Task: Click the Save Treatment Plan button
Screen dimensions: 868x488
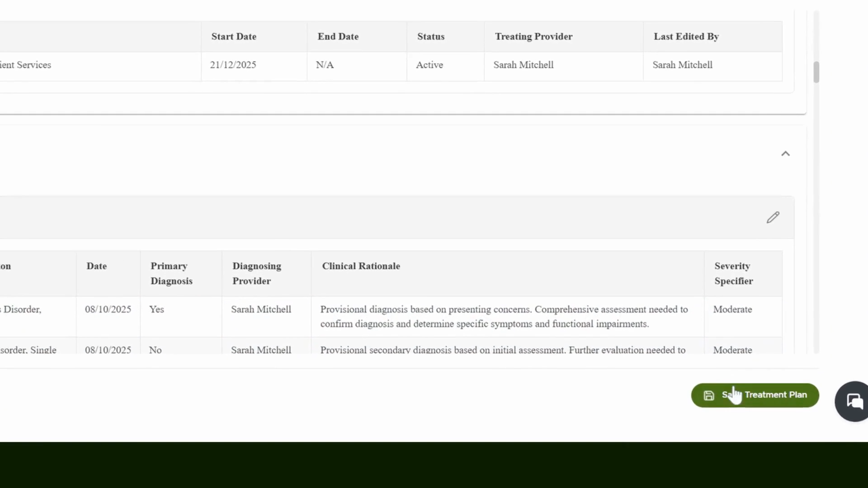Action: click(x=755, y=395)
